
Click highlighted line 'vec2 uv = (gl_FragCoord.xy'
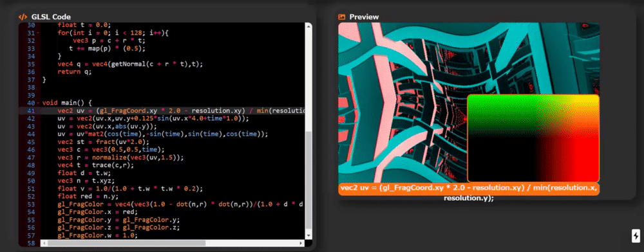[x=181, y=111]
